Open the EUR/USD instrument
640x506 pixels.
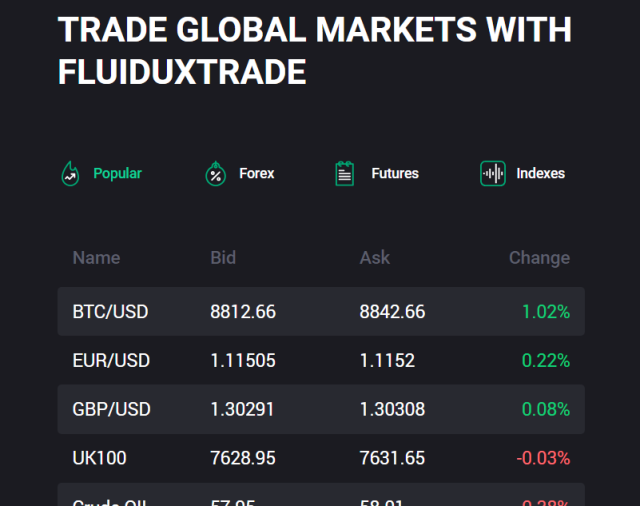(x=111, y=360)
